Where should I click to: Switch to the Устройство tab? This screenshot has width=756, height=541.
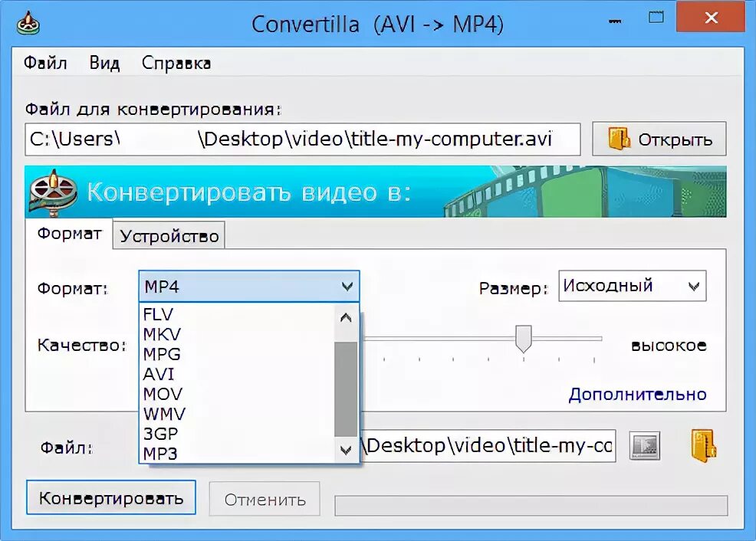click(169, 236)
